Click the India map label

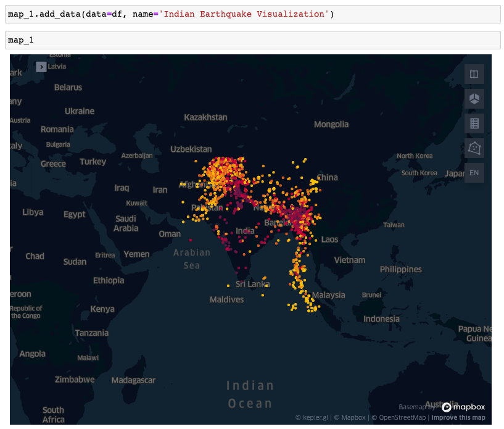click(245, 231)
